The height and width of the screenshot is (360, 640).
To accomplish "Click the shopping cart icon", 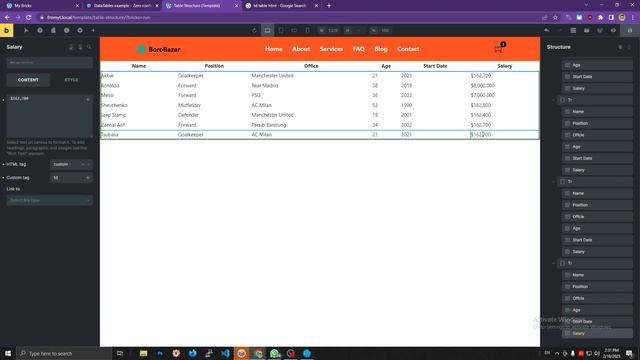I will (x=498, y=49).
